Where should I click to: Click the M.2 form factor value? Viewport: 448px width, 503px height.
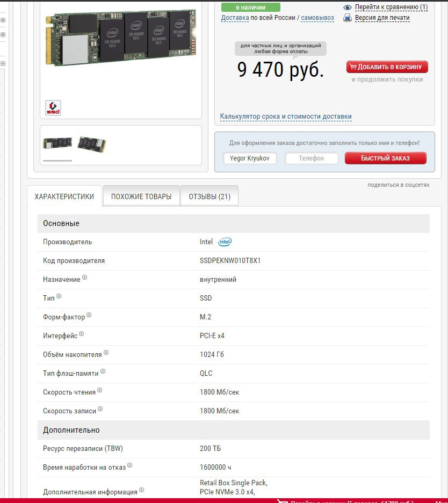(205, 317)
